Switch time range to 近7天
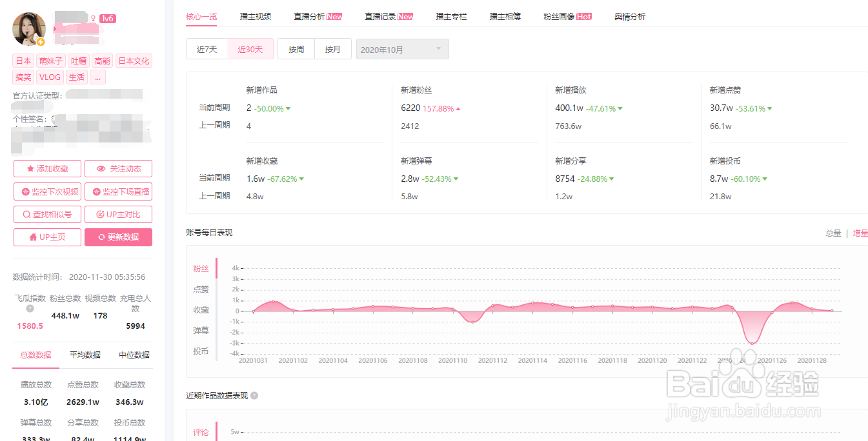868x441 pixels. (x=207, y=48)
